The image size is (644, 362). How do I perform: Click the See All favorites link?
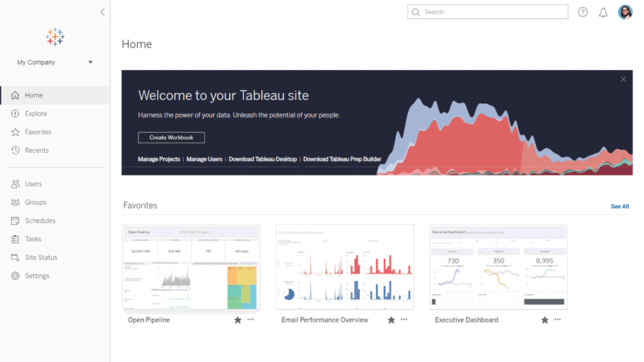(619, 206)
